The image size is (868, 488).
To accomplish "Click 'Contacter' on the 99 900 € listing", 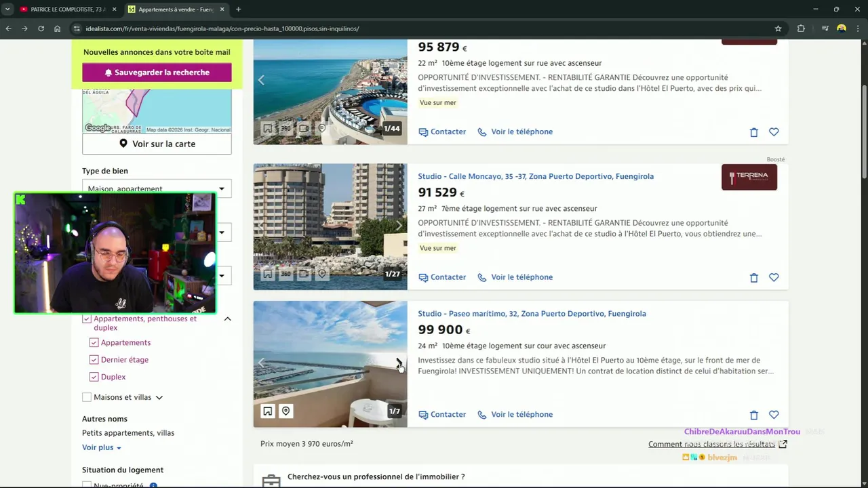I will (442, 415).
